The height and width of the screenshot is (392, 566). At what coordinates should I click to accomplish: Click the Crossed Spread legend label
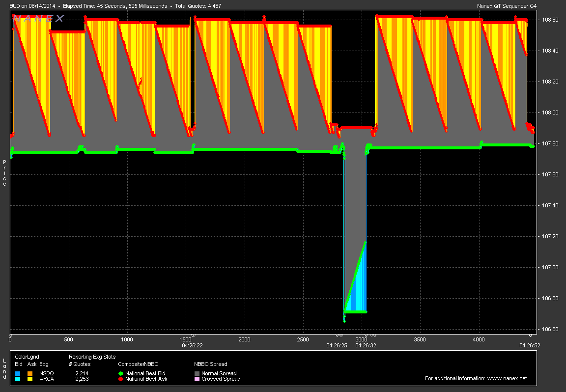[x=221, y=379]
